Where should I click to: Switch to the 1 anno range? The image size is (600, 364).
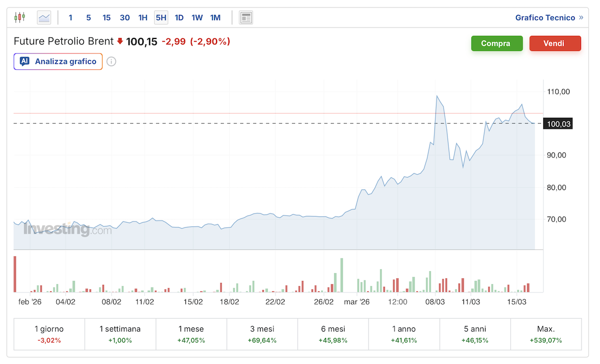pos(404,334)
